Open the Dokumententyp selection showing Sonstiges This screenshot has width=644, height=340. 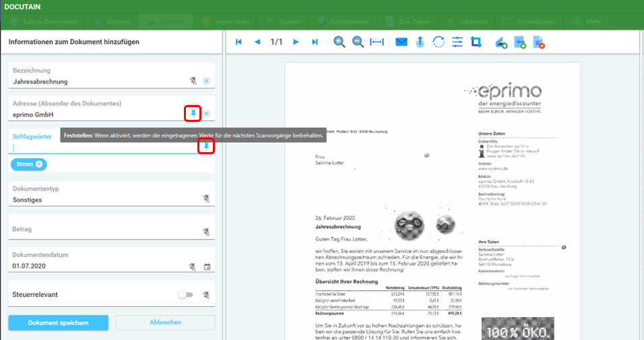(112, 194)
